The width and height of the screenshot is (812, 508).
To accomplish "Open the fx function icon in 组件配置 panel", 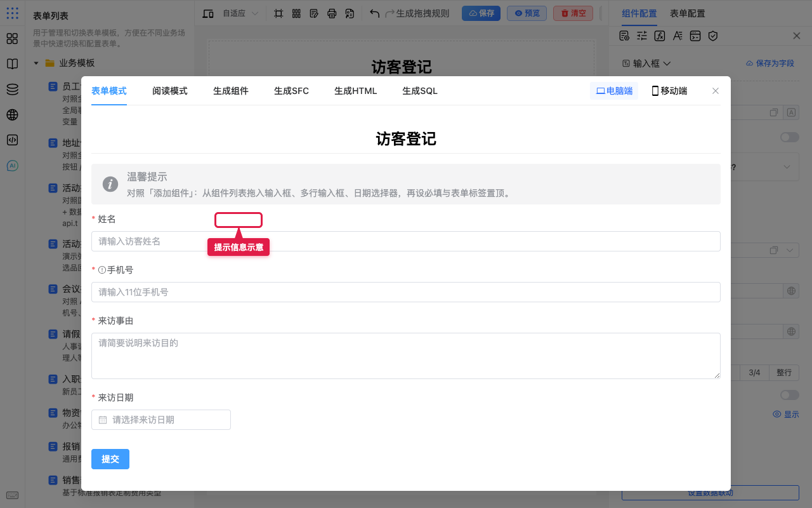I will (660, 36).
